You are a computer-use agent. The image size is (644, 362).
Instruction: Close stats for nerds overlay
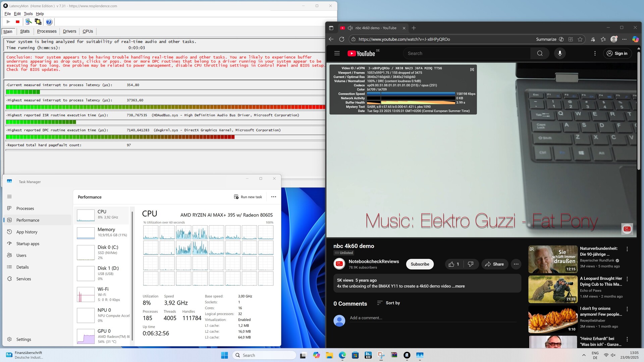tap(472, 69)
